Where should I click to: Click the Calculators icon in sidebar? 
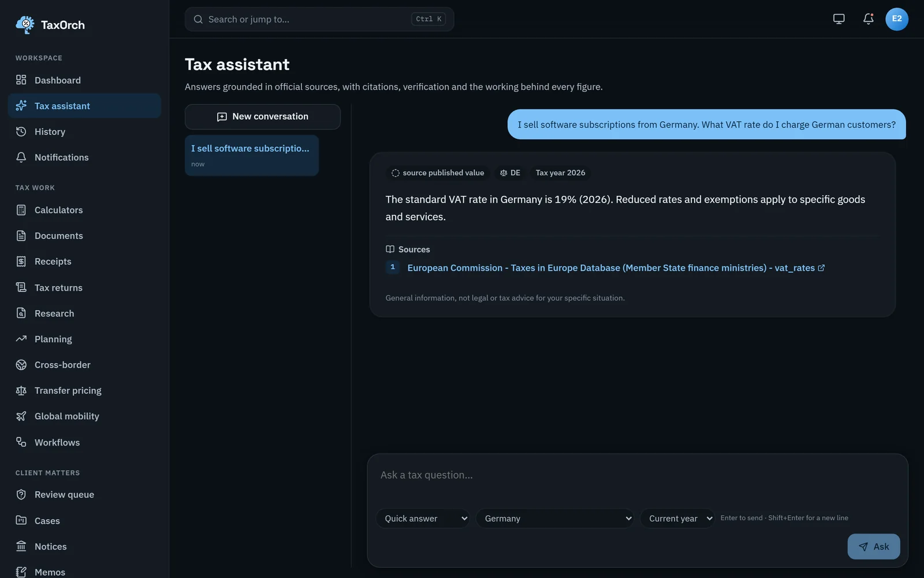pos(21,210)
